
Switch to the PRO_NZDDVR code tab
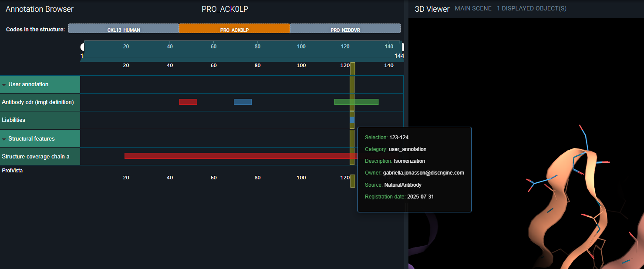click(x=345, y=29)
